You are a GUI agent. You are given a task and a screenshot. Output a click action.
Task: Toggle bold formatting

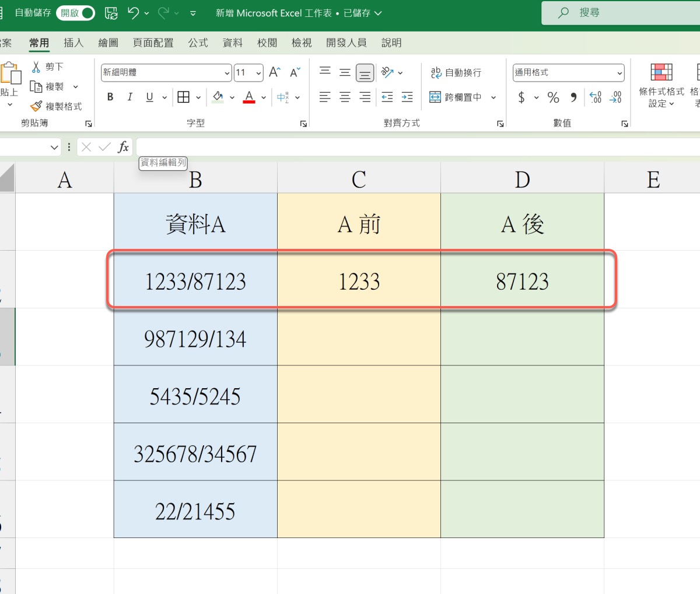coord(110,97)
